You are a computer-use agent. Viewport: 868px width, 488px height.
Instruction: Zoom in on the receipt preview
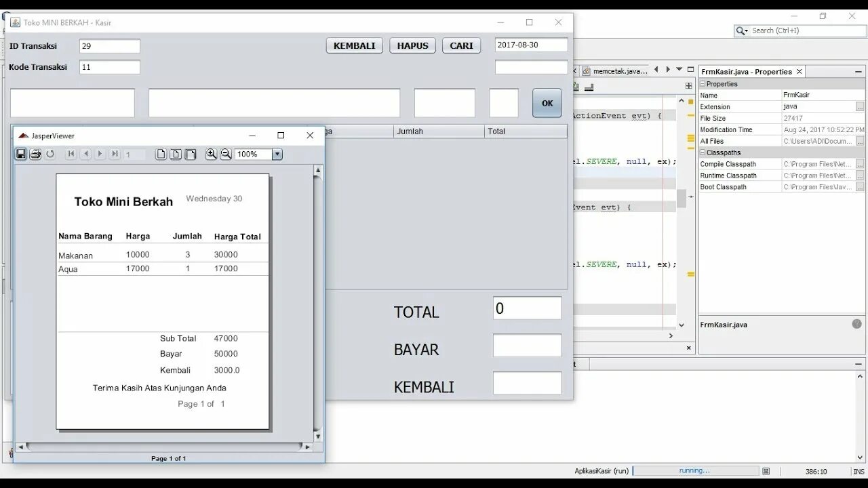(211, 154)
